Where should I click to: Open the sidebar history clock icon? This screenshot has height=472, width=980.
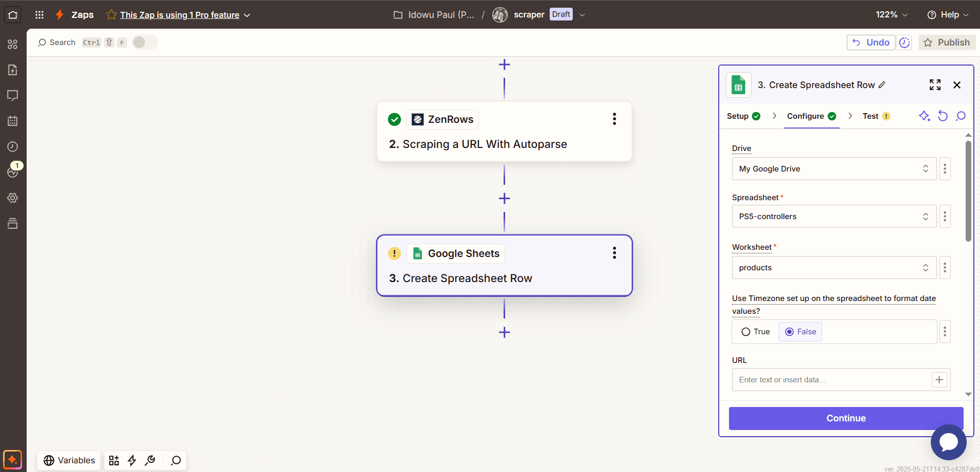pyautogui.click(x=13, y=147)
